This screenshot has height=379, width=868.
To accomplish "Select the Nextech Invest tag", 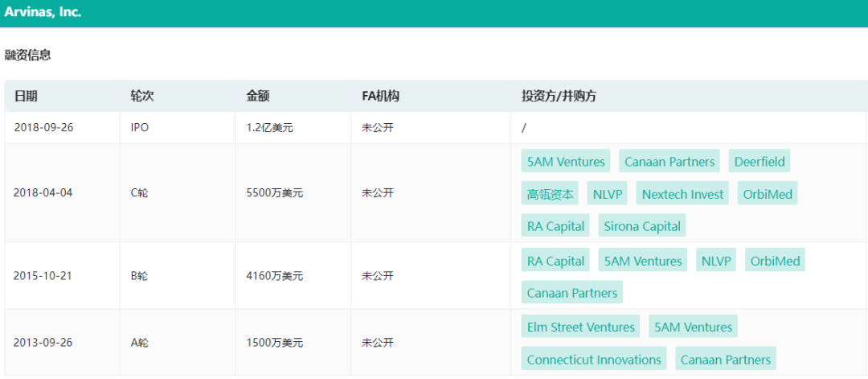I will click(682, 194).
